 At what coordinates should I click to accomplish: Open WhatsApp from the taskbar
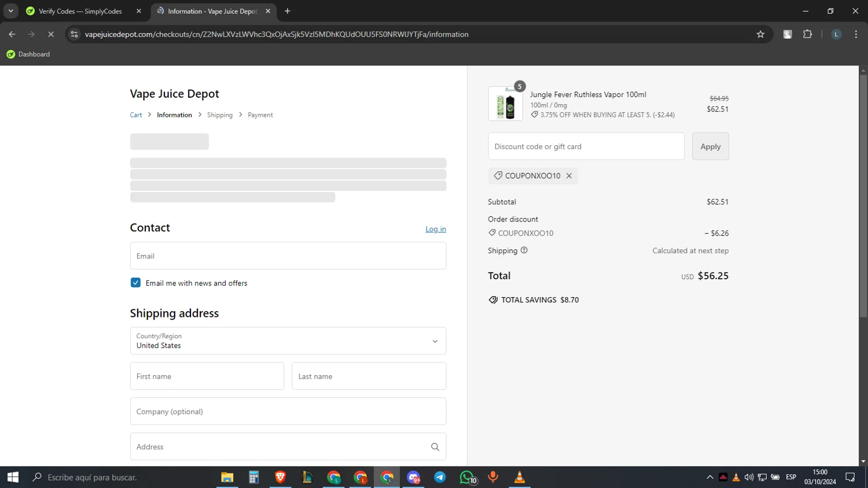(x=467, y=477)
